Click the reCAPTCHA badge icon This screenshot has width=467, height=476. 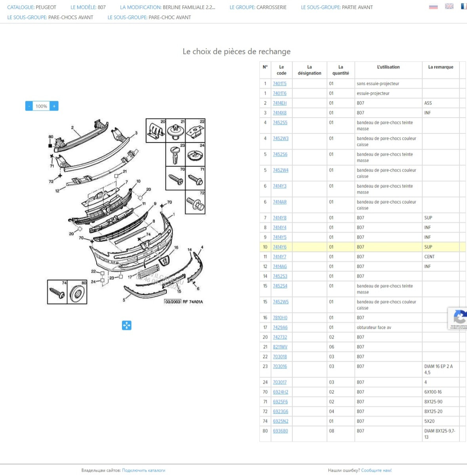(x=457, y=318)
